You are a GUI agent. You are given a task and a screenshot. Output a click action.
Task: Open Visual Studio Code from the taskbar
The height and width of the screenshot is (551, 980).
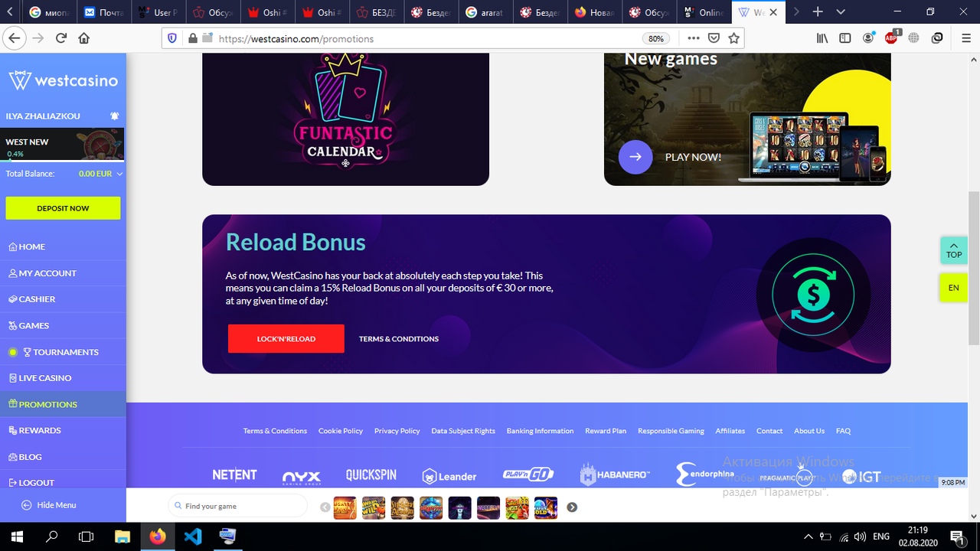(x=193, y=536)
